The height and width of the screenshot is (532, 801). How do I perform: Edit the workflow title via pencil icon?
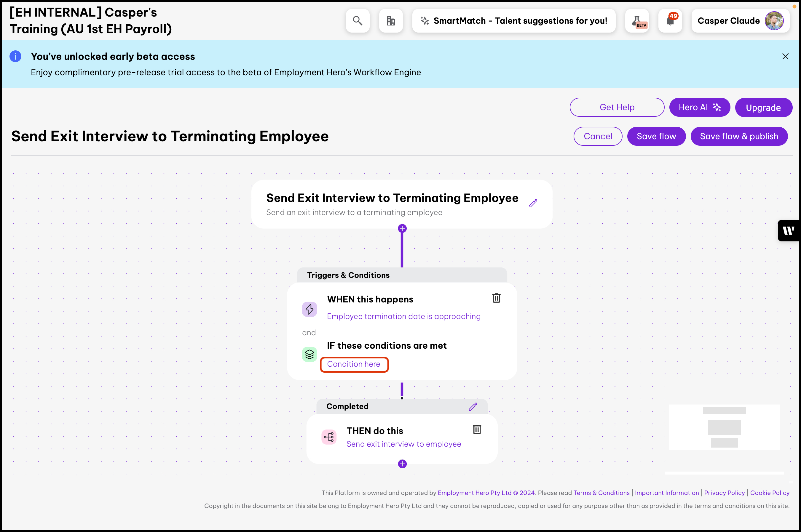[x=533, y=203]
